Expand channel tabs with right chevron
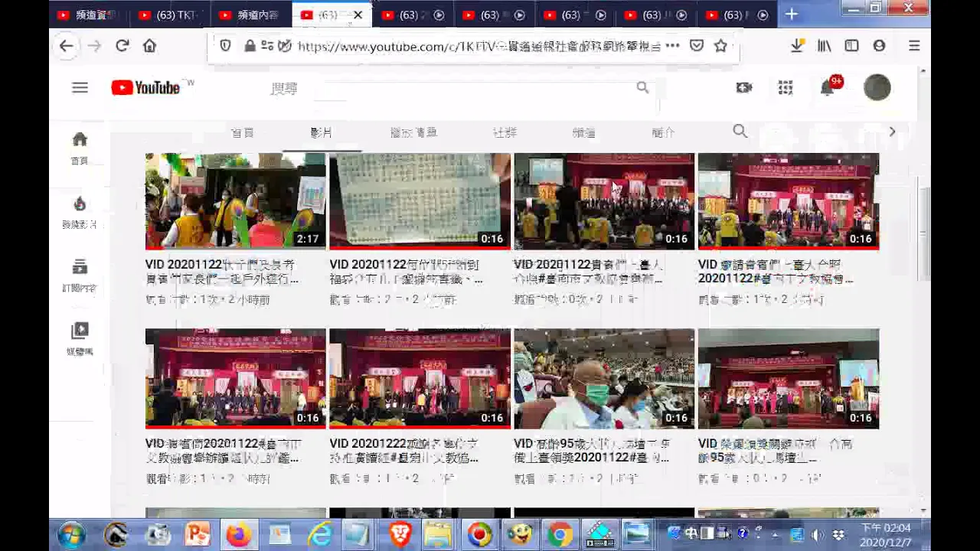This screenshot has height=551, width=980. (892, 132)
